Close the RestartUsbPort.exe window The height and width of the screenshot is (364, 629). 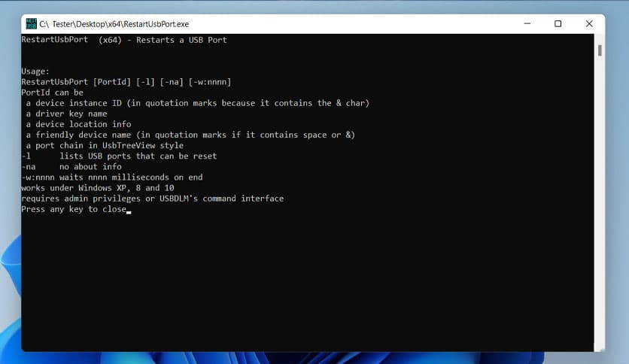coord(589,23)
